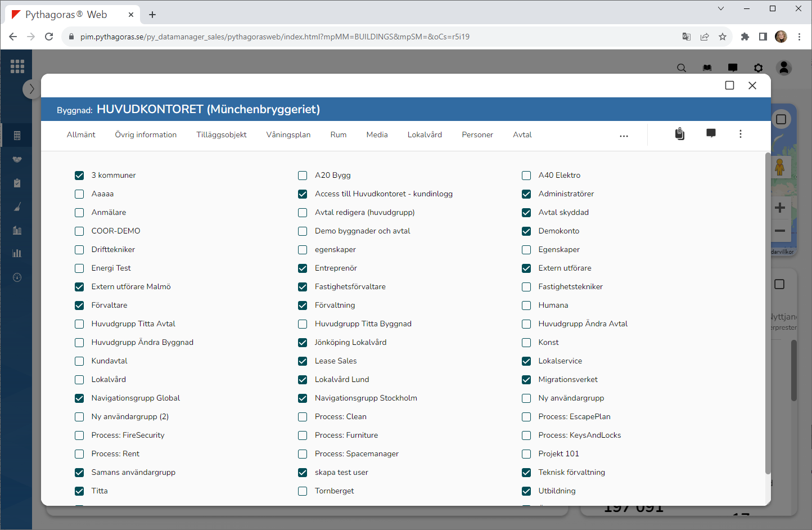Expand the left sidebar with chevron arrow
This screenshot has height=530, width=812.
point(31,89)
